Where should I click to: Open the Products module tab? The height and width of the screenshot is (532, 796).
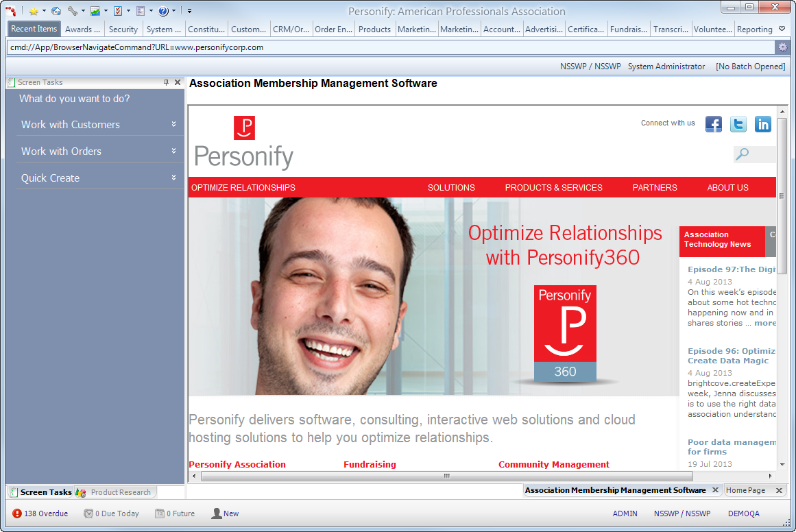click(374, 29)
